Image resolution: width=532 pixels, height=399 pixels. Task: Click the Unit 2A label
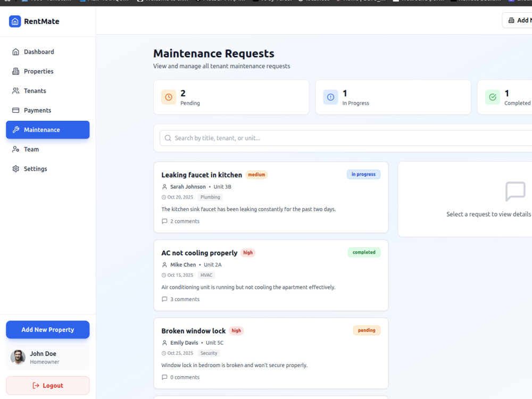point(213,265)
